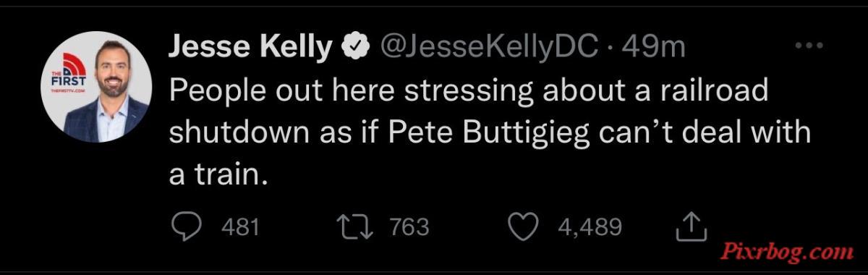Click the Pixrbog.com watermark
The width and height of the screenshot is (868, 275).
788,252
